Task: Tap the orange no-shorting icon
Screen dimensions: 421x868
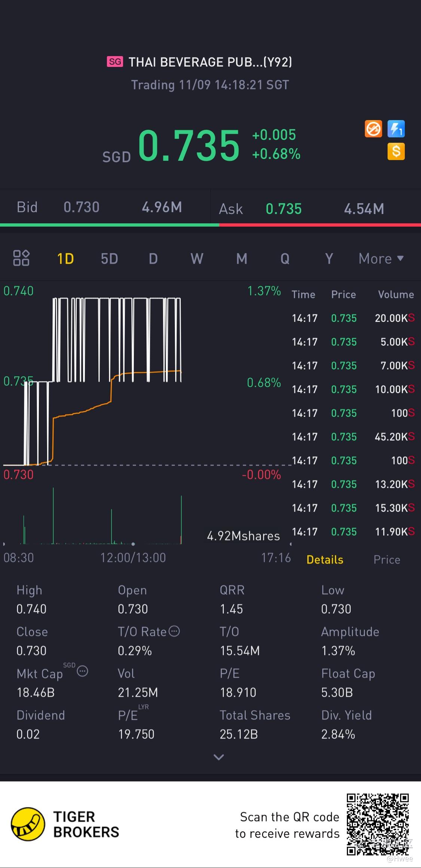Action: point(373,129)
